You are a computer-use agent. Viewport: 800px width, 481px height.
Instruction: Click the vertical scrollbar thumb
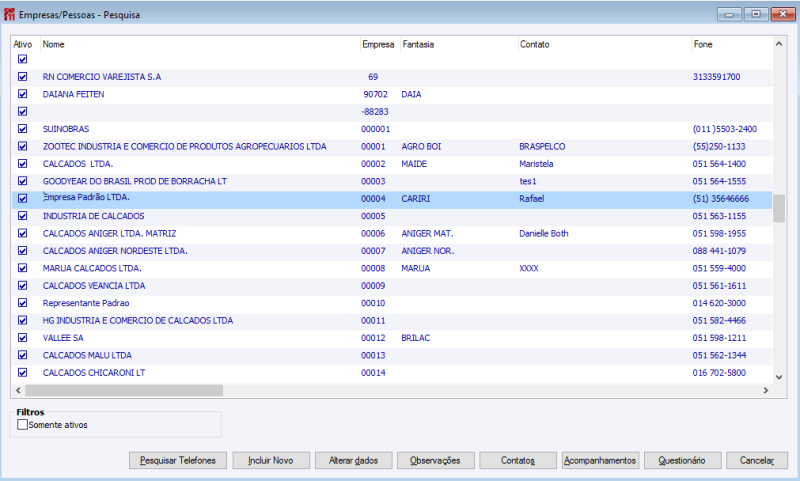coord(779,208)
